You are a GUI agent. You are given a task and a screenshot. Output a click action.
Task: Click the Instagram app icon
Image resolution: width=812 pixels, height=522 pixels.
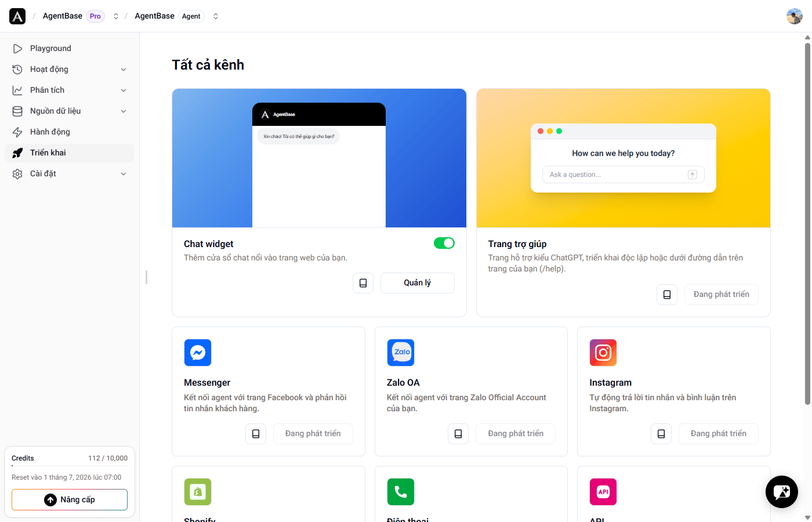[x=603, y=353]
